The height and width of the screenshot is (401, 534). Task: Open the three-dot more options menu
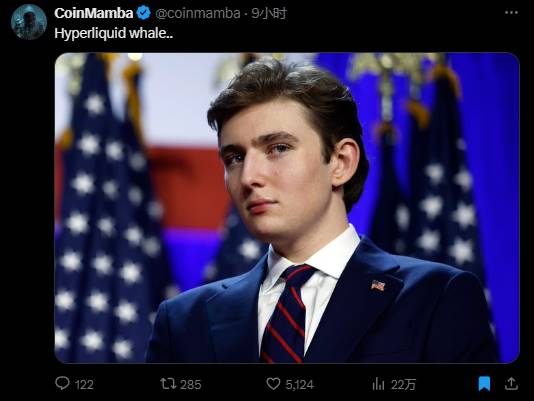point(511,13)
